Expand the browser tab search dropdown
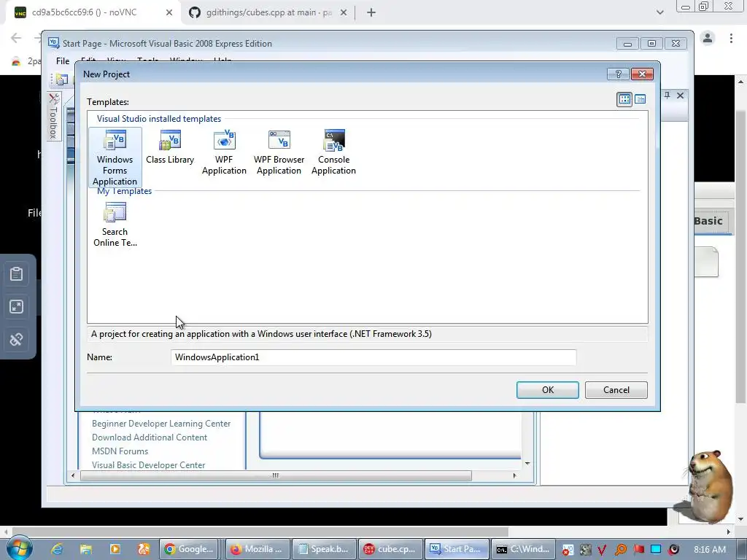Viewport: 747px width, 560px height. tap(659, 12)
